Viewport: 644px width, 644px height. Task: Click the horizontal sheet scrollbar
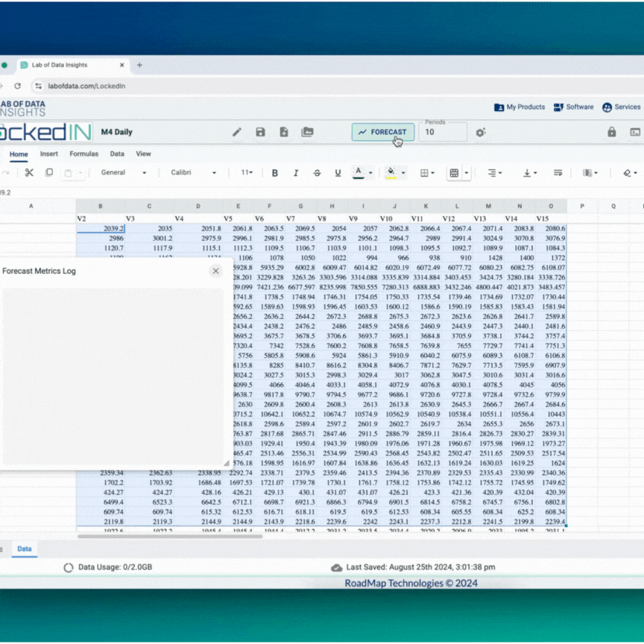(170, 536)
